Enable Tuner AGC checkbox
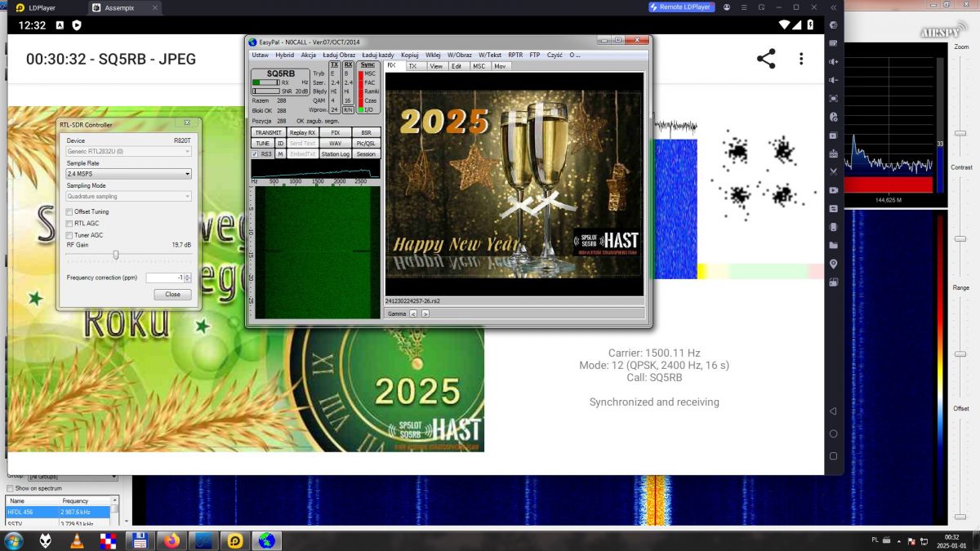The width and height of the screenshot is (980, 551). pos(69,235)
